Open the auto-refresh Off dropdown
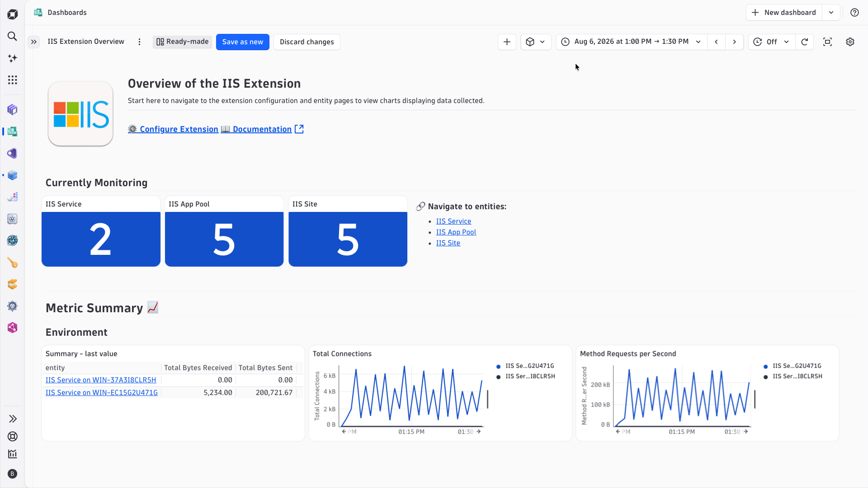This screenshot has height=488, width=868. tap(772, 42)
